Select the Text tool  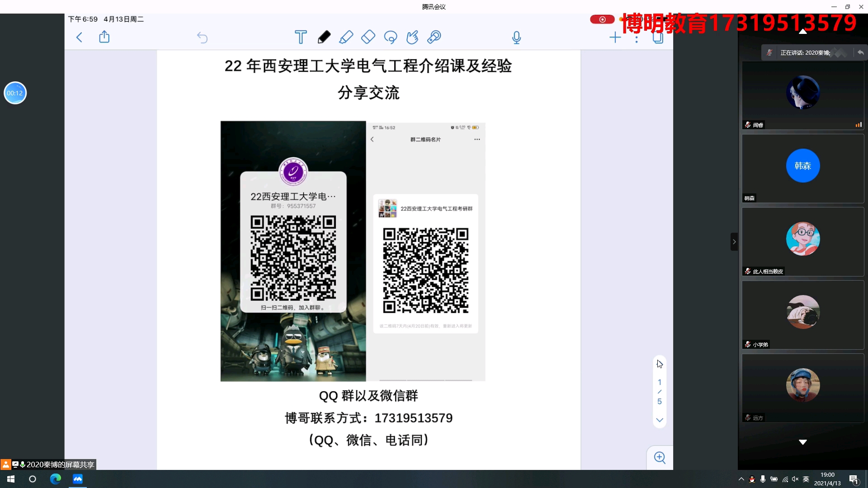pos(301,37)
